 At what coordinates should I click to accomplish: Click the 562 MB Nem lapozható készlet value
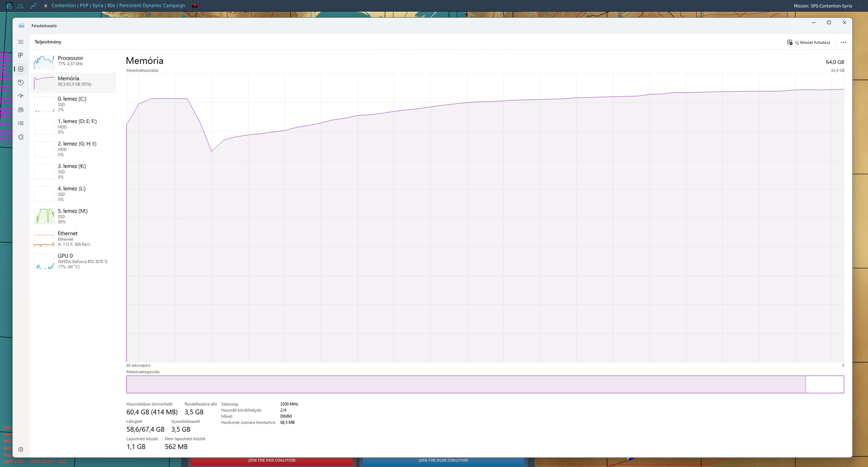click(176, 446)
